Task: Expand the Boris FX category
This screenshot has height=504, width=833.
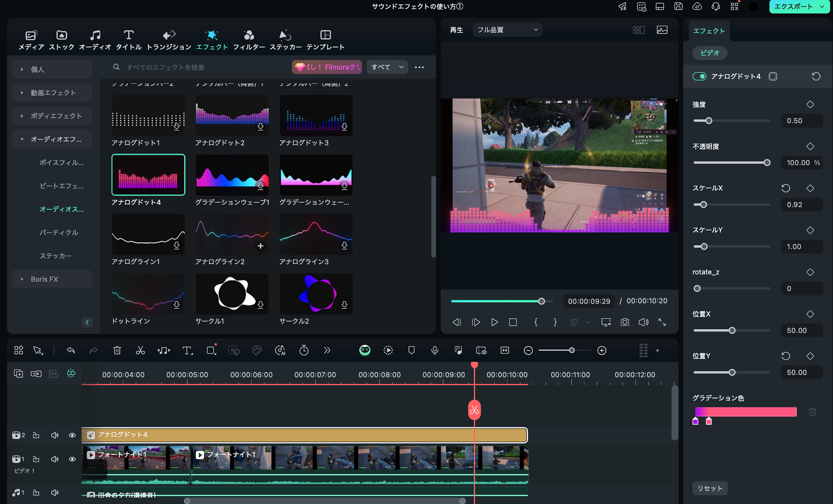Action: click(52, 279)
